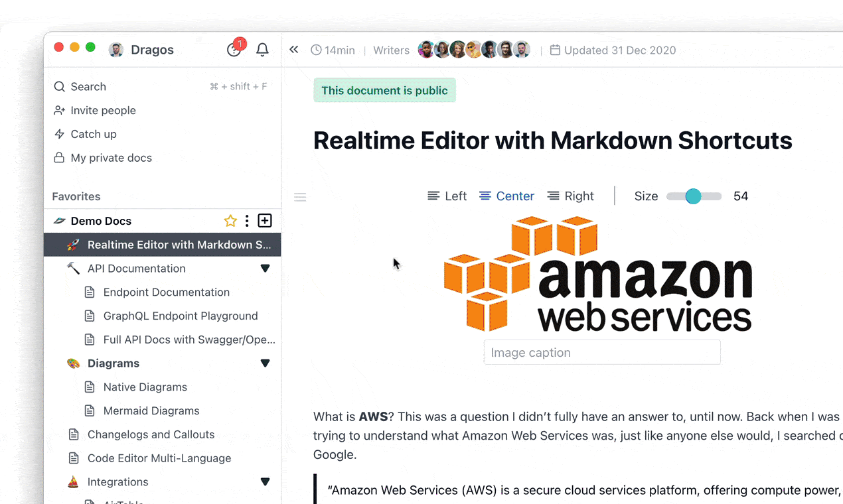Collapse the Diagrams section
This screenshot has width=843, height=504.
pyautogui.click(x=265, y=363)
